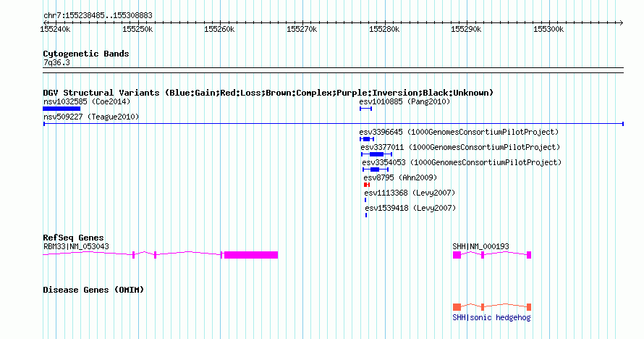644x339 pixels.
Task: Click the 155300k ruler tick label
Action: click(548, 29)
